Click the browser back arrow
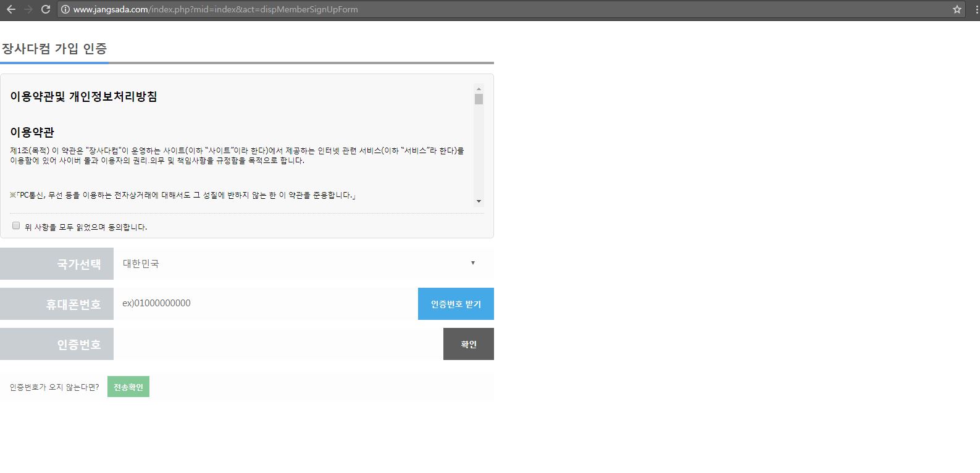980x473 pixels. (x=11, y=9)
